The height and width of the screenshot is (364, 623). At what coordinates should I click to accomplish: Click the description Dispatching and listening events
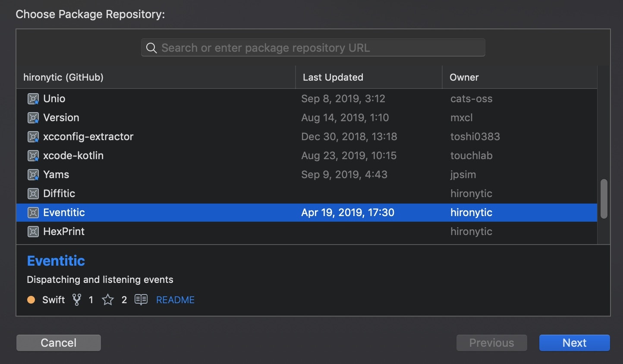pos(100,279)
